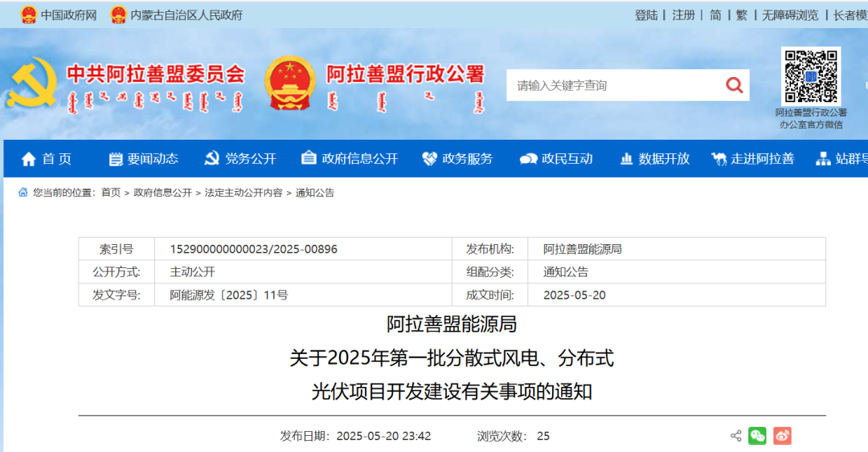Share article via Weibo icon
Viewport: 868px width, 452px height.
click(782, 436)
